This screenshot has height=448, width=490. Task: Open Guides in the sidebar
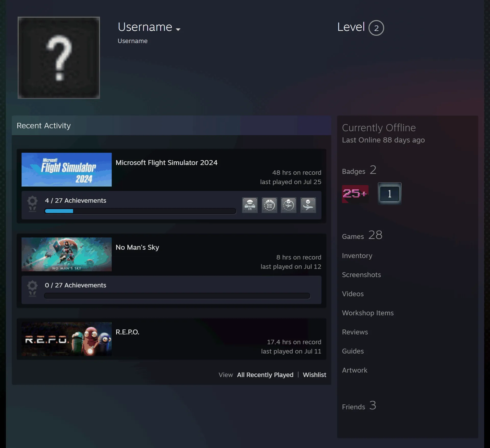(353, 351)
